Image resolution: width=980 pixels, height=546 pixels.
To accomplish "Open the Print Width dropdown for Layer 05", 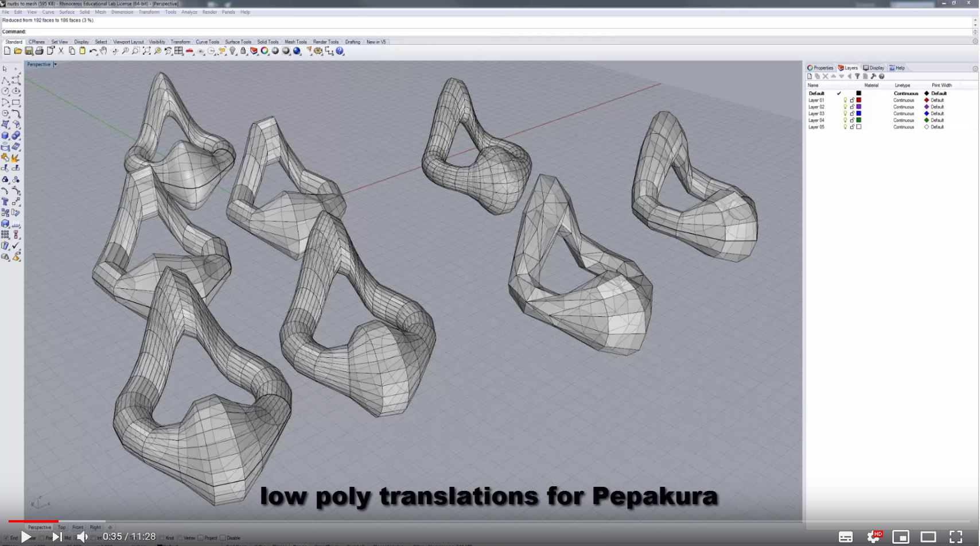I will click(x=938, y=127).
